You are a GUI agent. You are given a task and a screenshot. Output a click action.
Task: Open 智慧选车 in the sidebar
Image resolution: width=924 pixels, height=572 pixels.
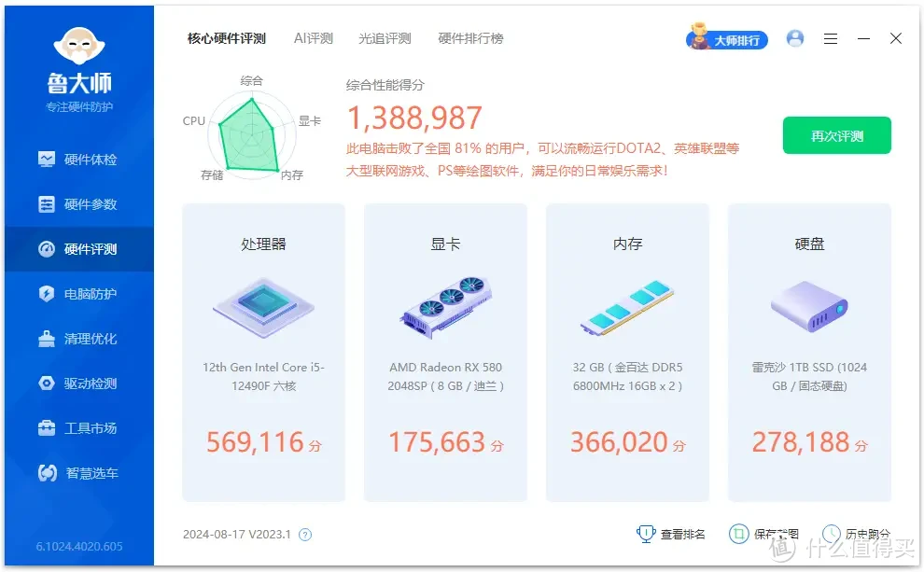[79, 473]
